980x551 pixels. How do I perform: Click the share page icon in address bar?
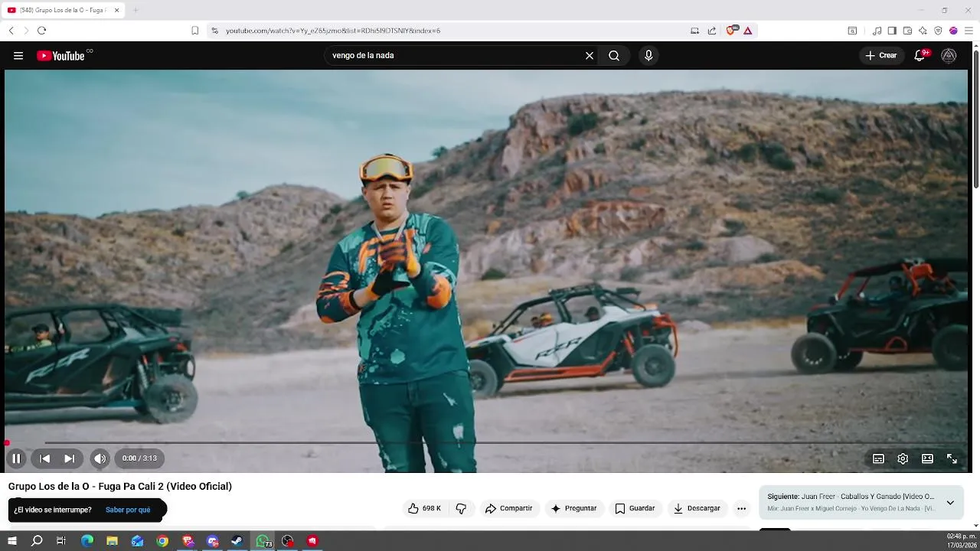(712, 31)
